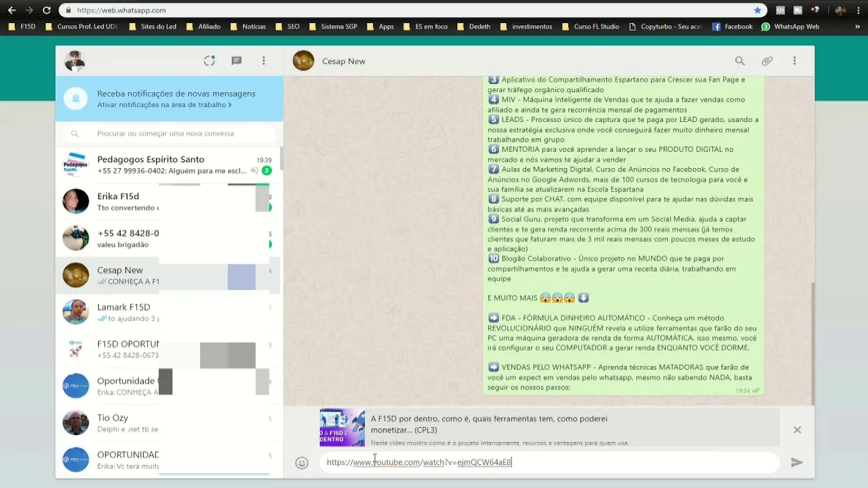Screen dimensions: 868x488
Task: Open the +55 42 8428 chat 'valeu brigadão'
Action: 167,238
